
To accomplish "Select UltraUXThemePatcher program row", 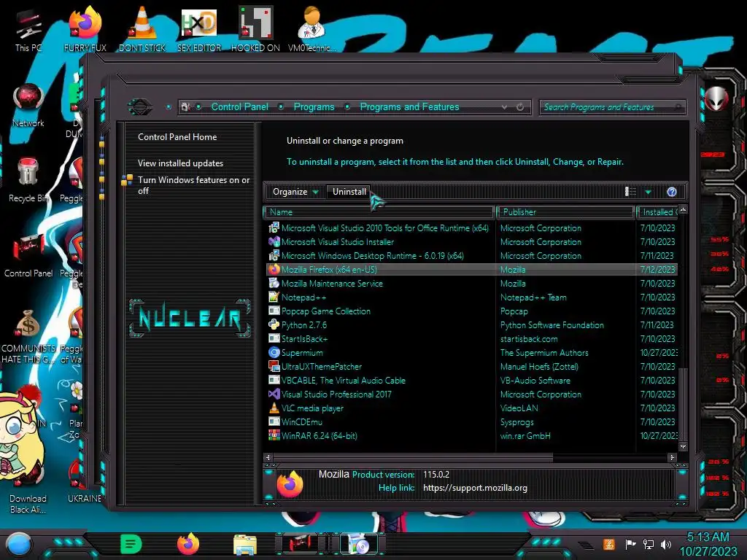I will [x=472, y=367].
